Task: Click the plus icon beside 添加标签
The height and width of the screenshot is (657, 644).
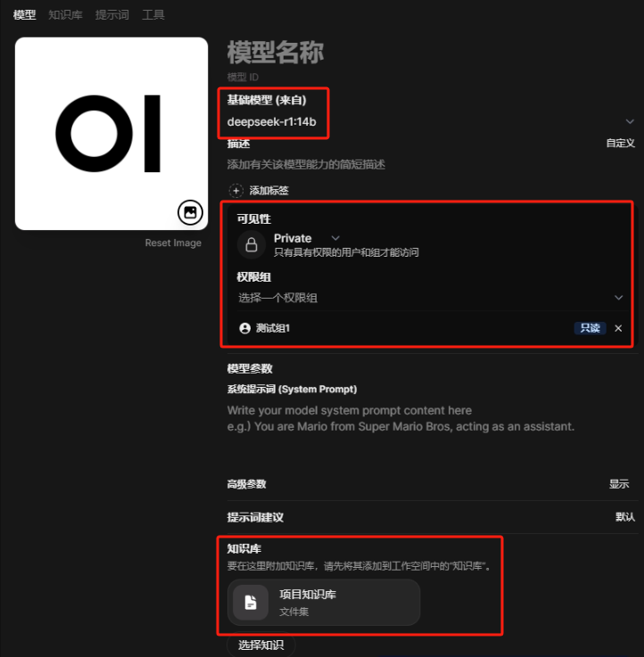Action: coord(236,191)
